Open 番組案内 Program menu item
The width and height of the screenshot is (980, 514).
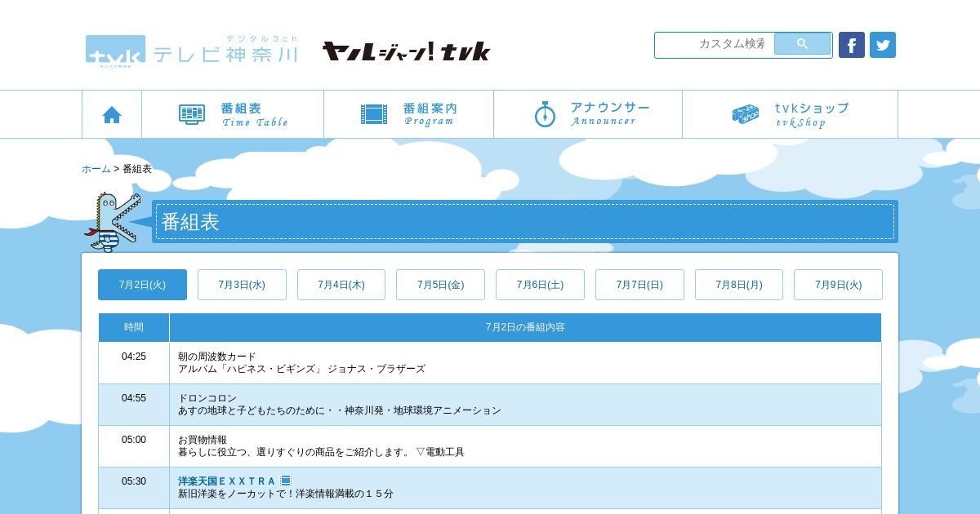click(409, 114)
